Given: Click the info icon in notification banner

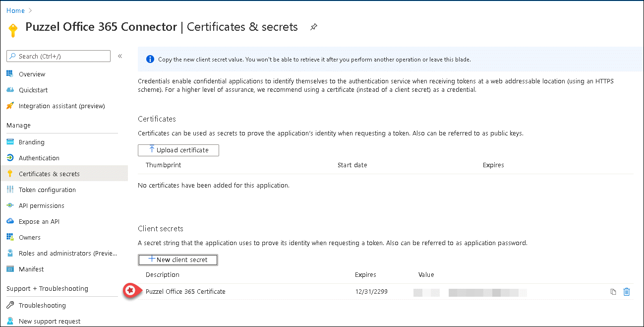Looking at the screenshot, I should click(150, 60).
